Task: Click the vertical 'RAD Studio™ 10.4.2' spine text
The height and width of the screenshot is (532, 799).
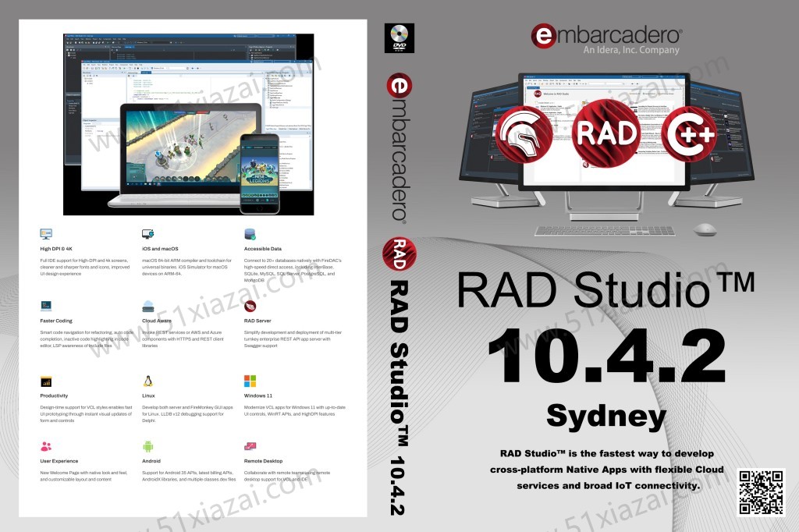Action: click(399, 398)
